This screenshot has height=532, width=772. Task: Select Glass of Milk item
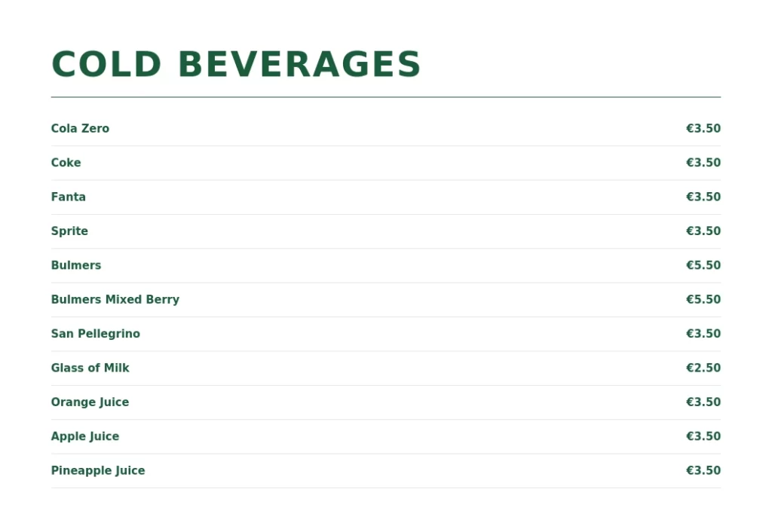(x=90, y=368)
